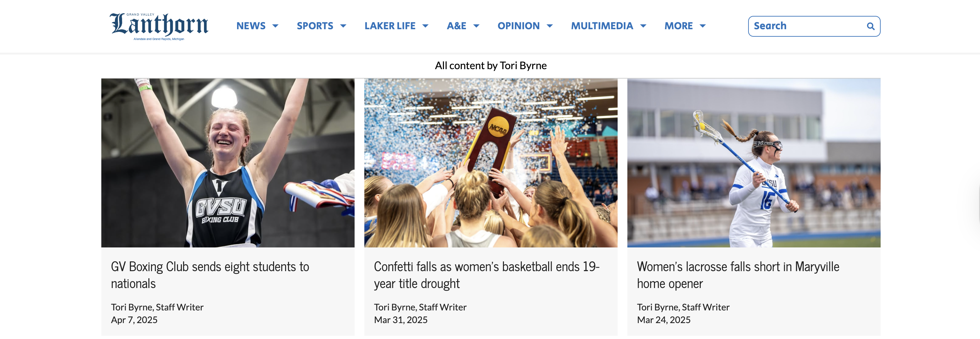The height and width of the screenshot is (339, 980).
Task: Click the Grand Valley Lanthorn logo
Action: tap(159, 26)
